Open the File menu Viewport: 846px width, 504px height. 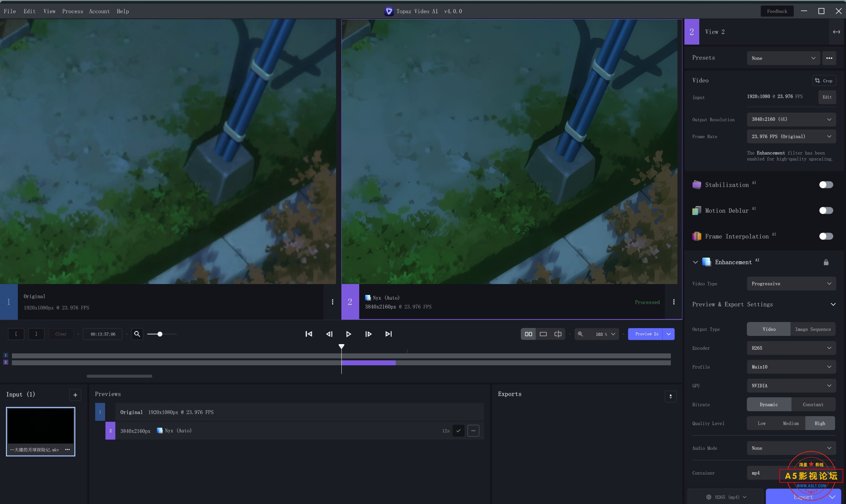[10, 11]
